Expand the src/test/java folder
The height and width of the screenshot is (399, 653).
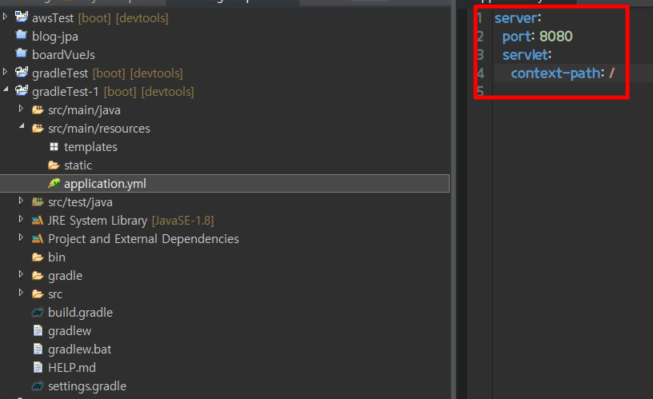tap(21, 201)
